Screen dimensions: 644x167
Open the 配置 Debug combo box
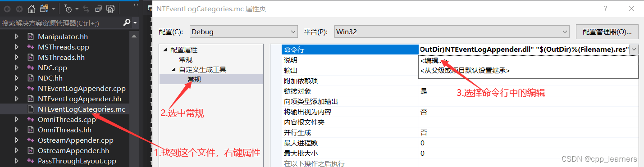tap(243, 32)
